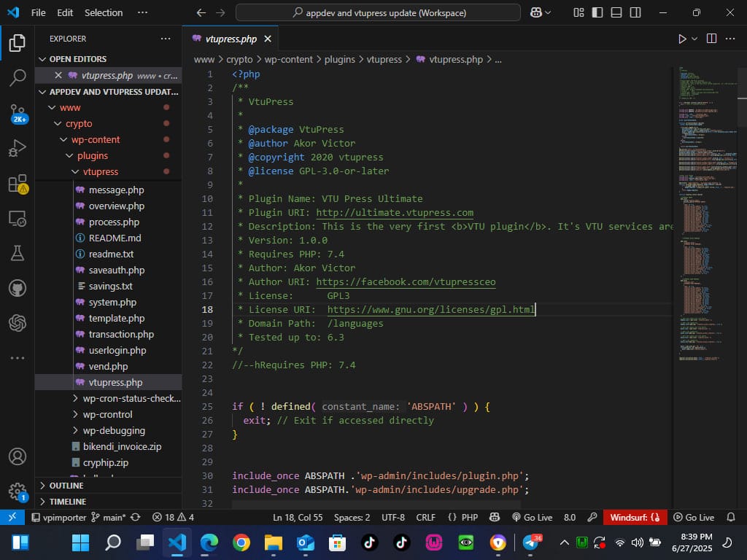Toggle the primary side bar visibility
The height and width of the screenshot is (560, 747).
click(x=597, y=12)
